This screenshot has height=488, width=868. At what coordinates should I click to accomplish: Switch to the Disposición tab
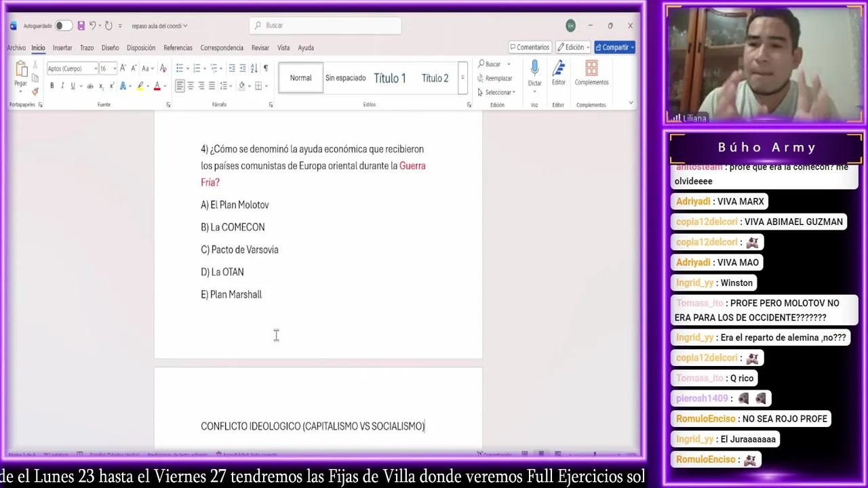(x=141, y=48)
